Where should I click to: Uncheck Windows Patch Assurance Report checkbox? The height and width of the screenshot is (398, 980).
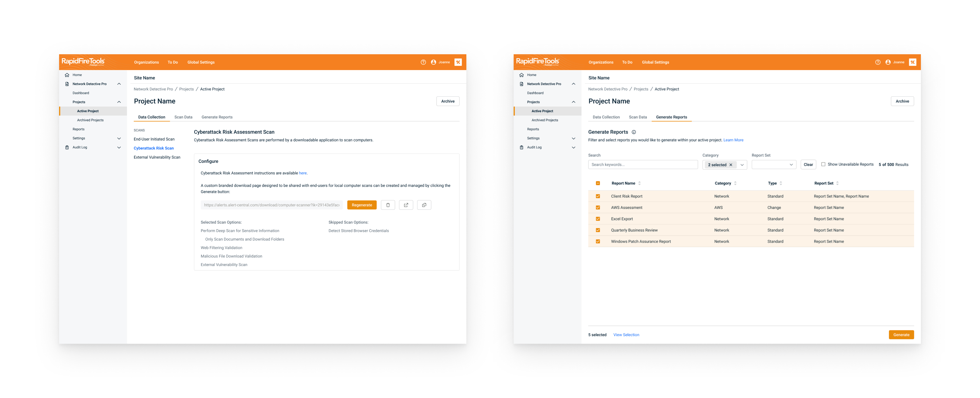tap(598, 242)
